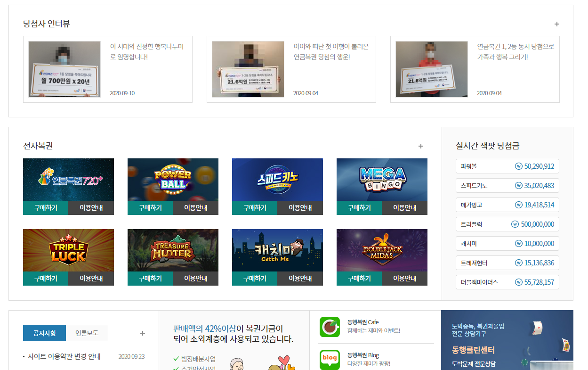Image resolution: width=588 pixels, height=370 pixels.
Task: Open the Power Ball game banner
Action: [x=173, y=180]
